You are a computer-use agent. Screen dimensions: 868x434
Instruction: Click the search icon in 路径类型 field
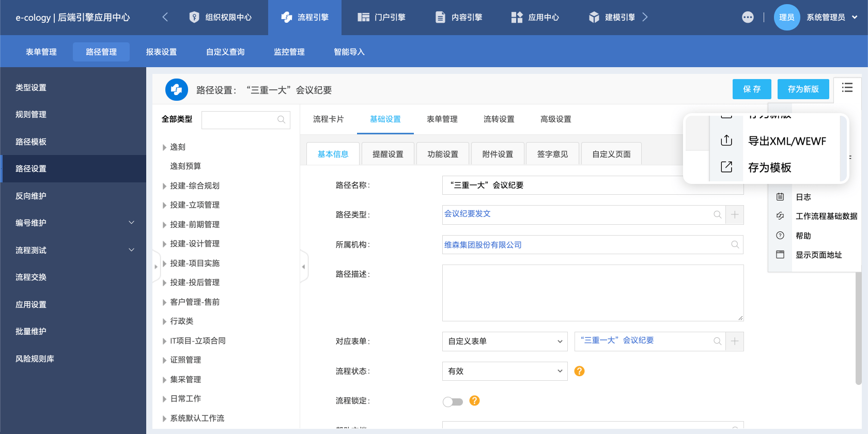[x=718, y=215]
